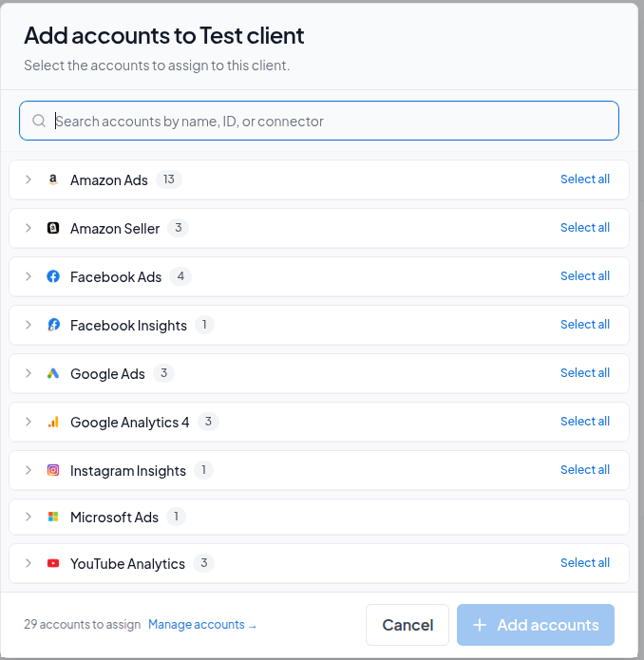Expand the Google Ads group chevron
644x660 pixels.
click(28, 373)
